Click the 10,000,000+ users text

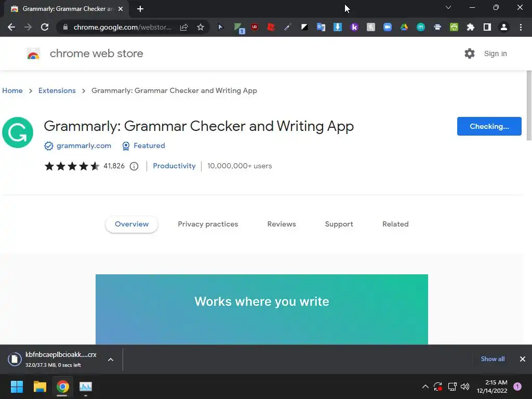(240, 166)
